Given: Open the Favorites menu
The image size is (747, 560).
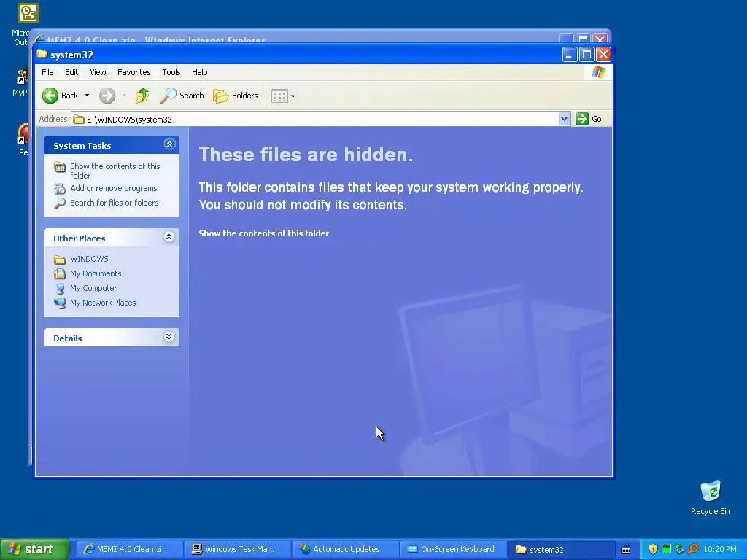Looking at the screenshot, I should coord(134,72).
